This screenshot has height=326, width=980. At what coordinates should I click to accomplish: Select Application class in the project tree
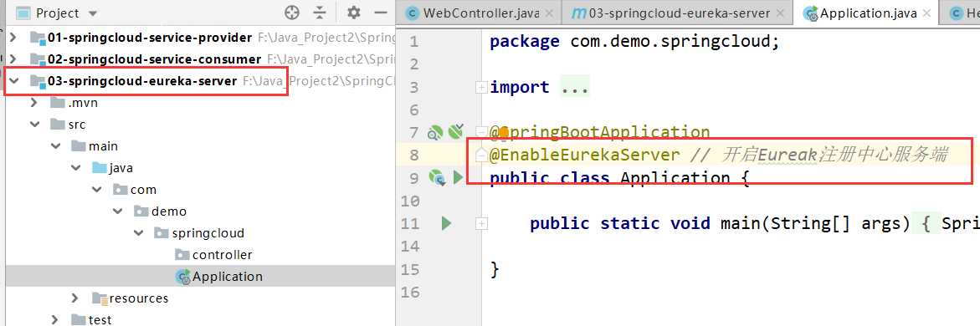click(228, 277)
